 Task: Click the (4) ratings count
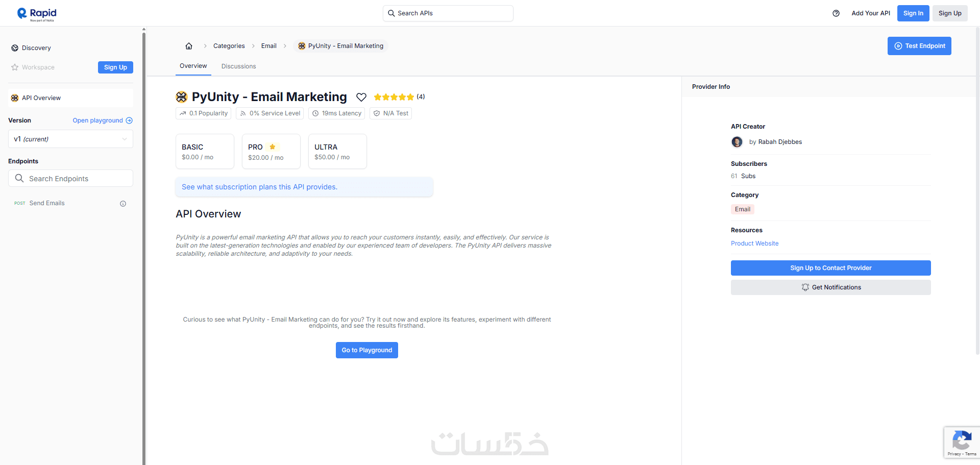pyautogui.click(x=421, y=96)
